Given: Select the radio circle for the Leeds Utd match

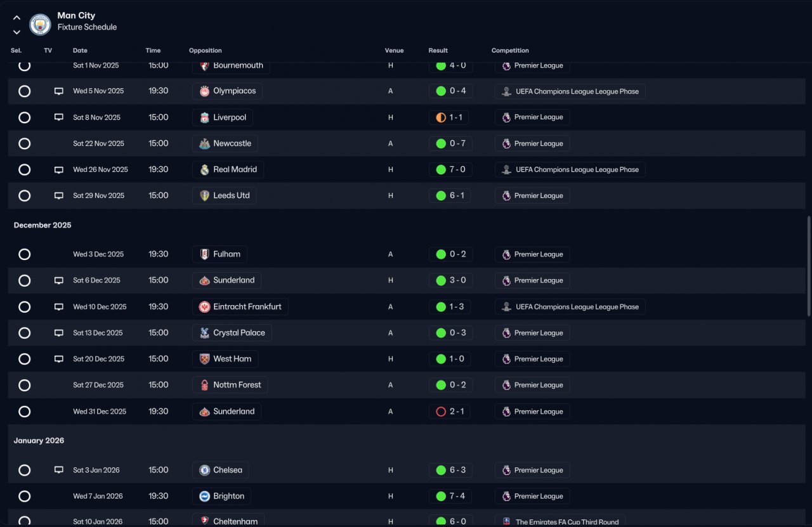Looking at the screenshot, I should [24, 196].
